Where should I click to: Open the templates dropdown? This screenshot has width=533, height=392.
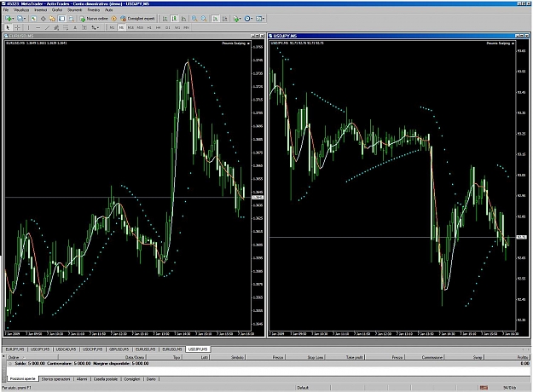point(260,19)
